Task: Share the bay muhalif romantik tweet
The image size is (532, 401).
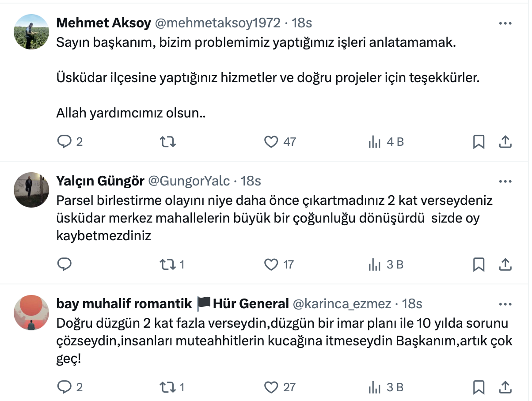Action: [x=505, y=387]
